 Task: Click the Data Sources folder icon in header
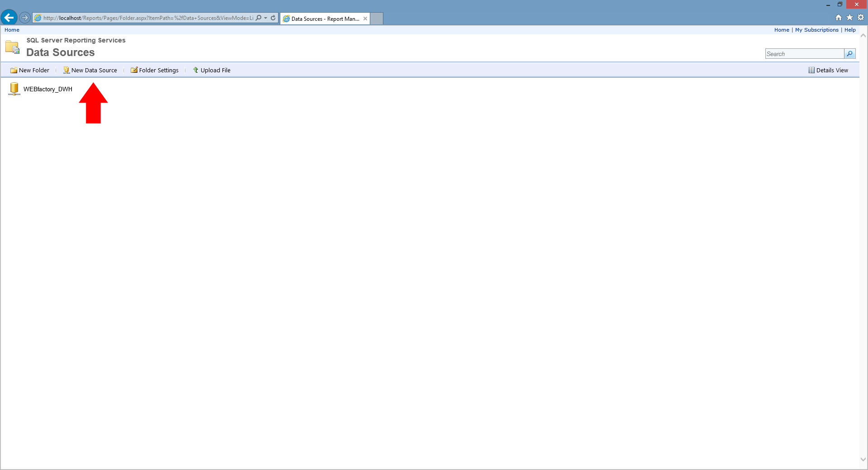[12, 47]
